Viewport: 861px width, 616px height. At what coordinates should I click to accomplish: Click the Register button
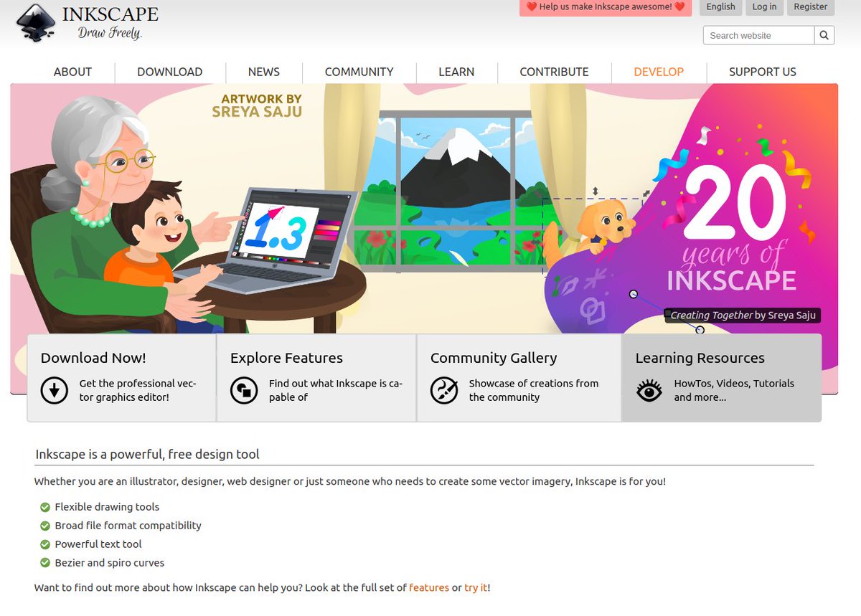pyautogui.click(x=811, y=7)
